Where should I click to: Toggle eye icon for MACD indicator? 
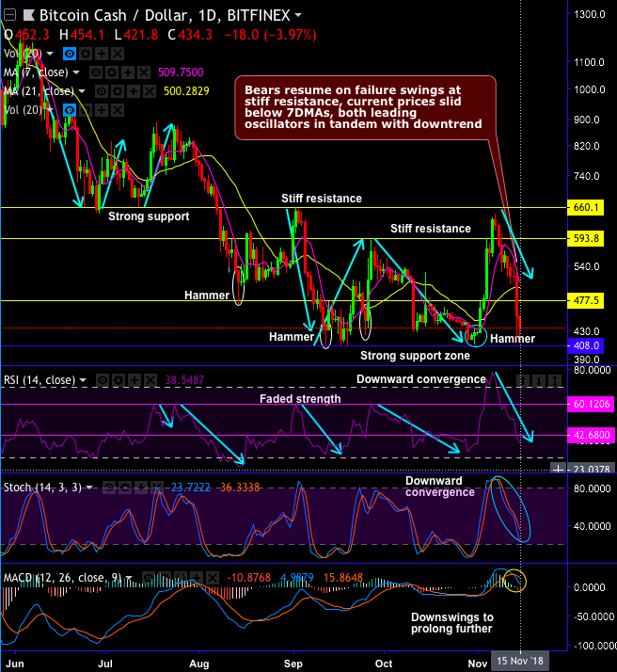tap(149, 578)
